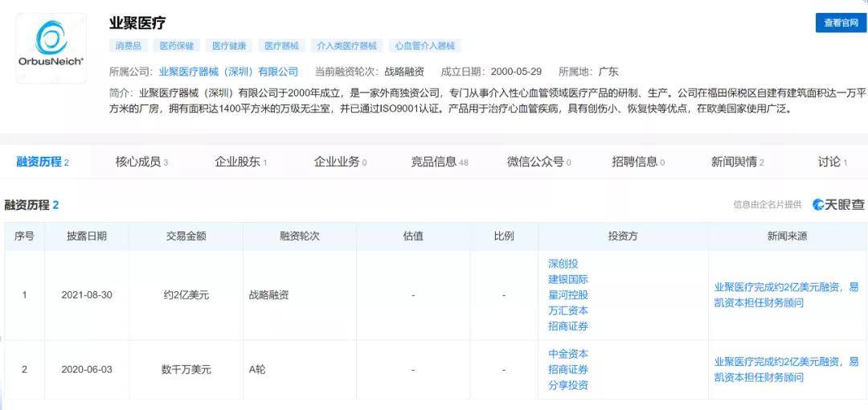
Task: Open investor 建银国际 link
Action: click(568, 279)
